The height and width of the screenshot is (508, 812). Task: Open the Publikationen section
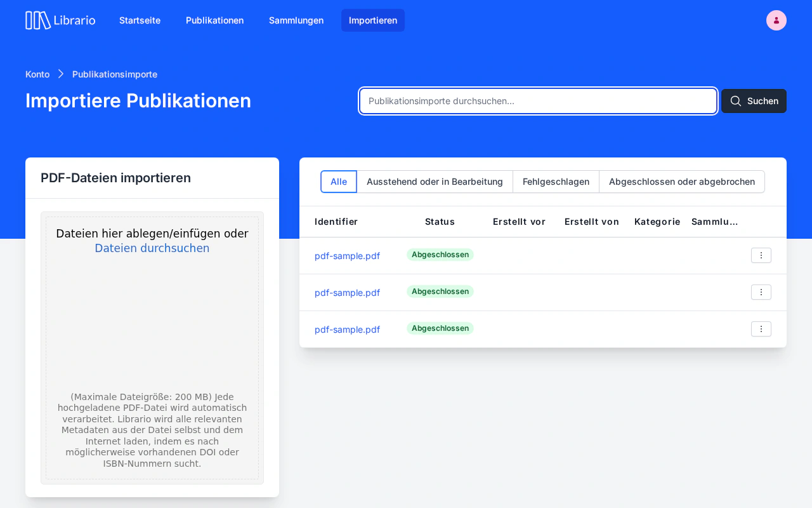pyautogui.click(x=214, y=20)
